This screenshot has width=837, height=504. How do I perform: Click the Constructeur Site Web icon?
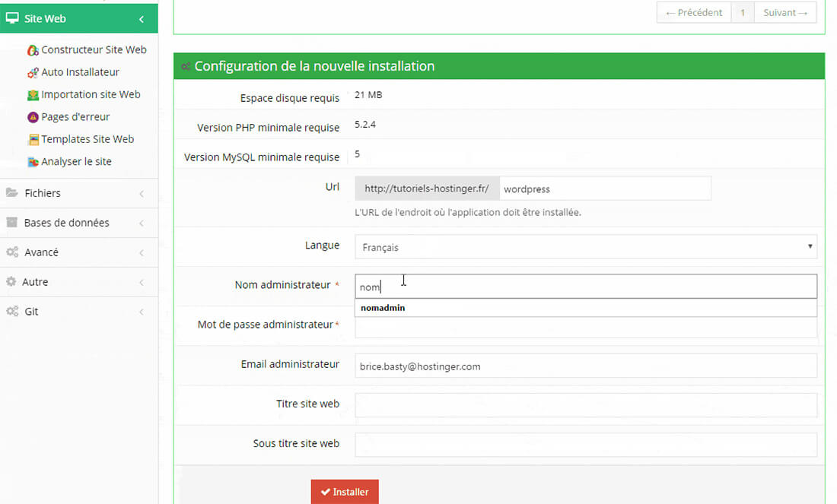coord(33,50)
